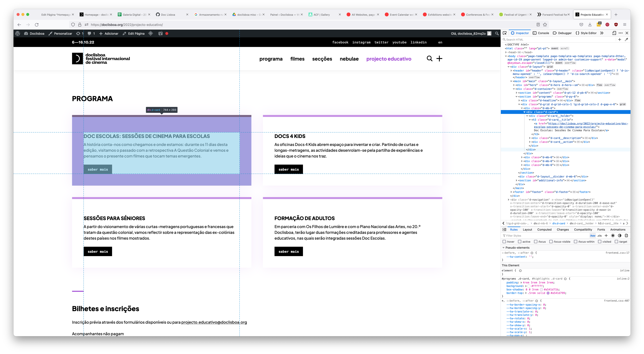Open the Computed sidebar tab
The image size is (644, 354).
pos(544,230)
